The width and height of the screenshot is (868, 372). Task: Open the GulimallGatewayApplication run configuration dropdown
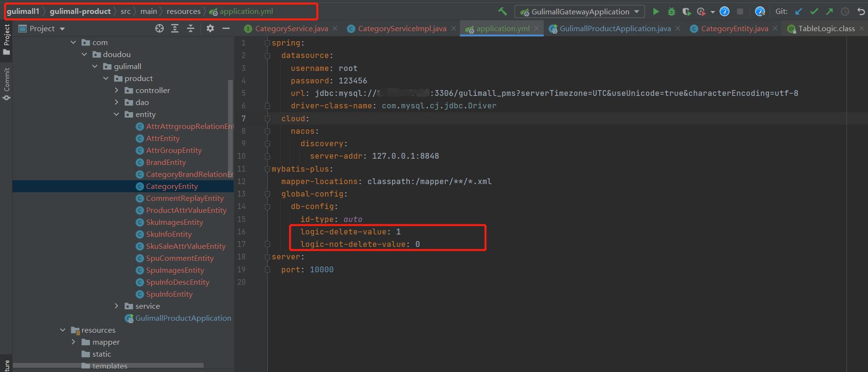580,12
